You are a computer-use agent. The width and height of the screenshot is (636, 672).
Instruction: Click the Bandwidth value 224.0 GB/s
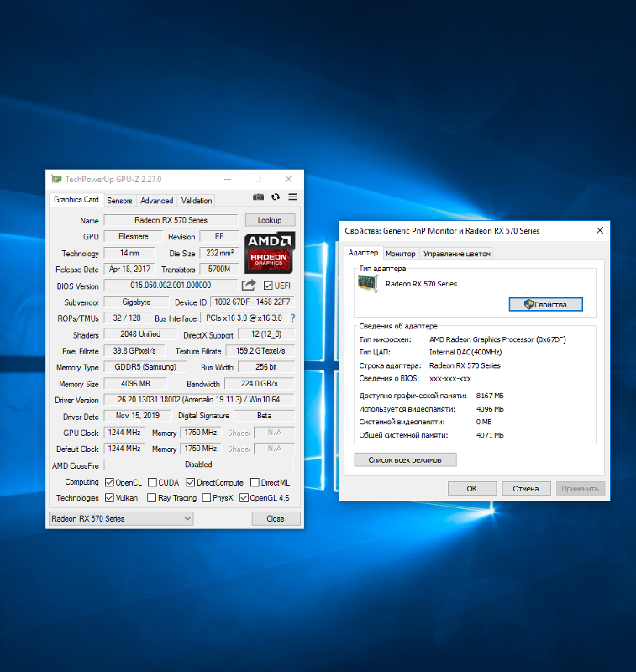[x=260, y=383]
